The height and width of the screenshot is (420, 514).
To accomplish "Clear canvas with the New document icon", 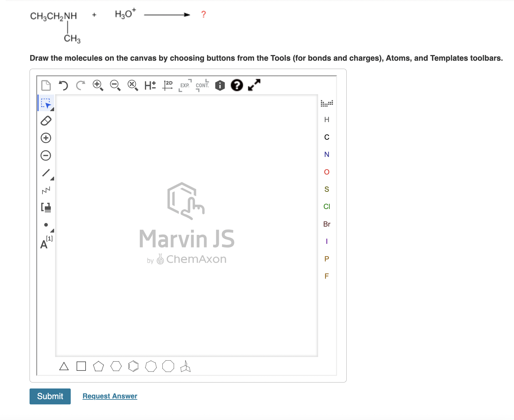I will pyautogui.click(x=46, y=85).
